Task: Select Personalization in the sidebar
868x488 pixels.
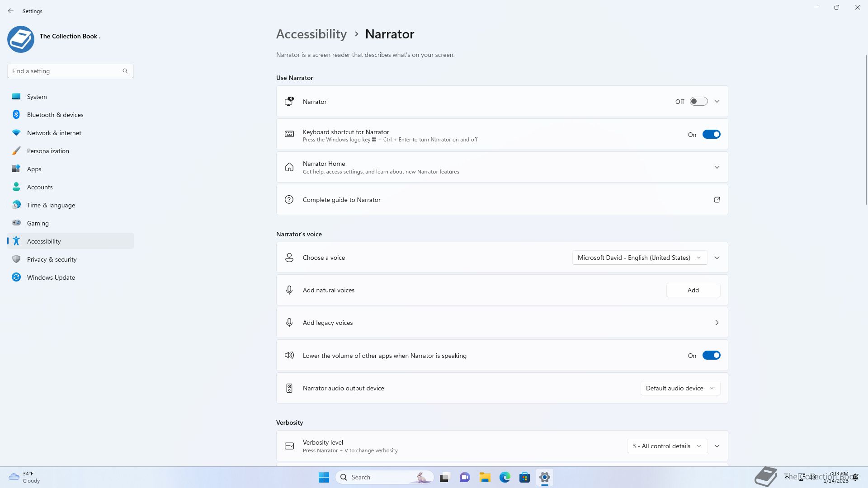Action: 70,151
